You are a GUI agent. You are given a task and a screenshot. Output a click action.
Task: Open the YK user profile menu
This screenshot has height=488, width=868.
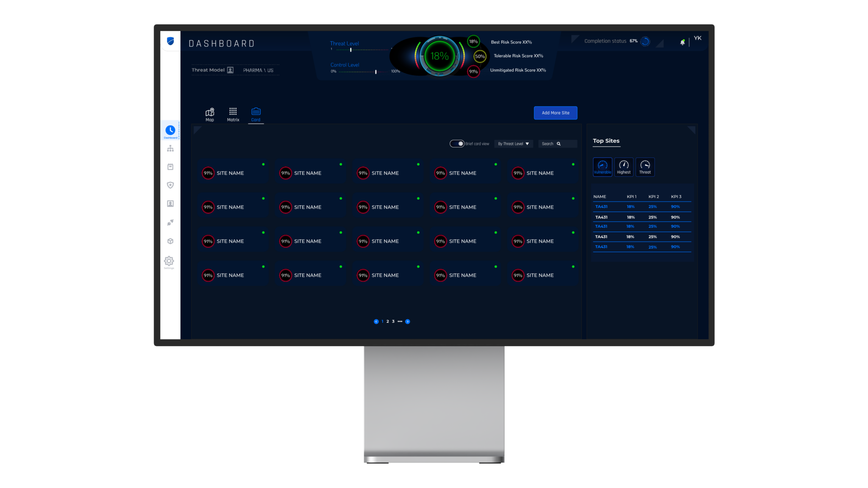click(x=698, y=38)
